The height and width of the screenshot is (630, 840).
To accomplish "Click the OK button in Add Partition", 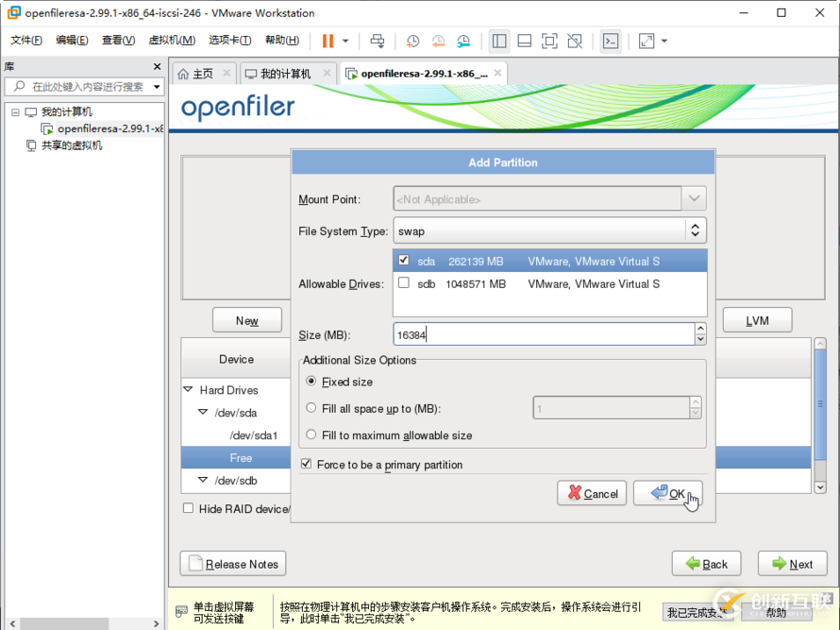I will [667, 493].
